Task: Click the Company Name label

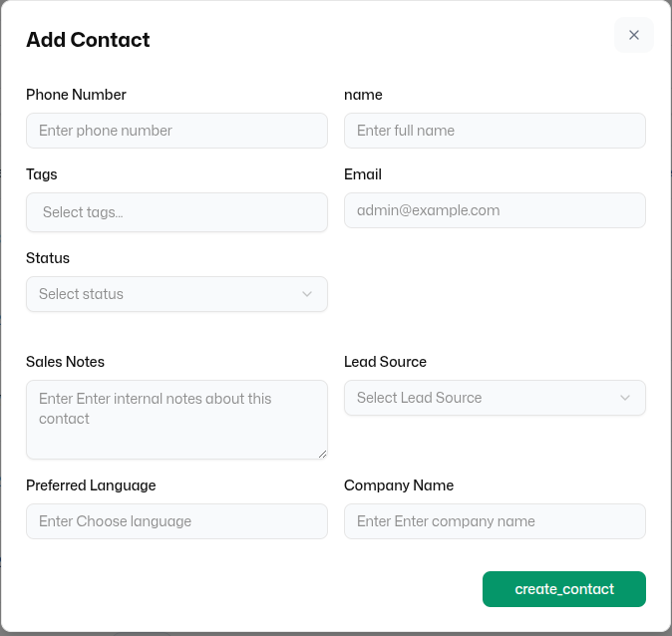Action: 399,485
